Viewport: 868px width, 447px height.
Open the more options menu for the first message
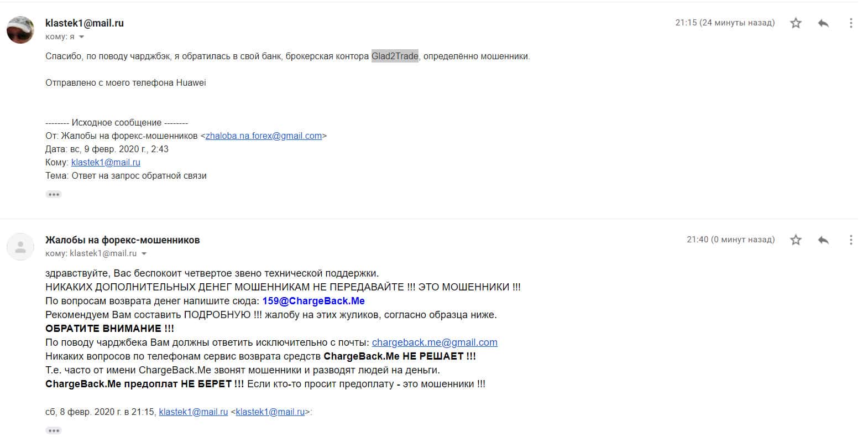(x=851, y=23)
